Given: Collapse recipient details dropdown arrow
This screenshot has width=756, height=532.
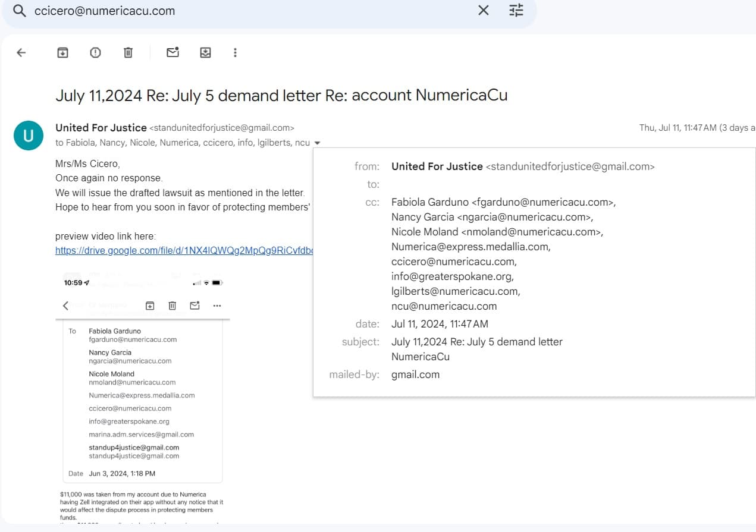Looking at the screenshot, I should [317, 143].
